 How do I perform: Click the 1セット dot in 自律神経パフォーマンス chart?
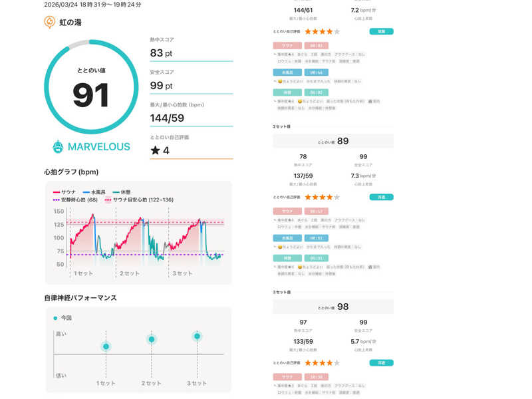coord(106,346)
